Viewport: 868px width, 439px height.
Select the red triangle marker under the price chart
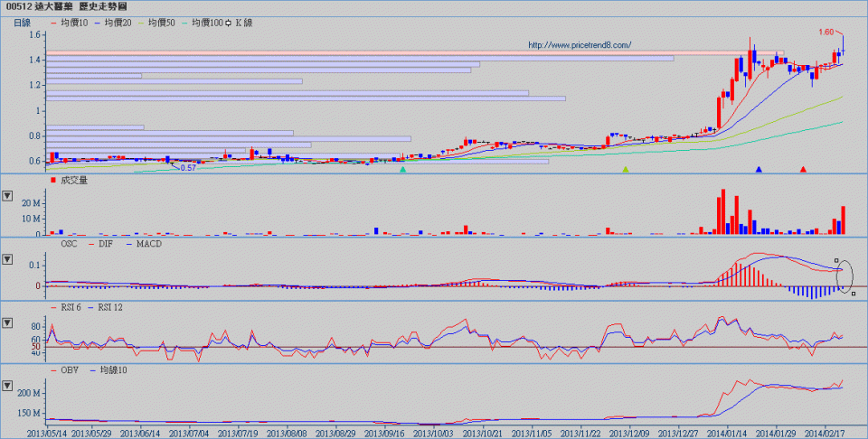tap(803, 169)
